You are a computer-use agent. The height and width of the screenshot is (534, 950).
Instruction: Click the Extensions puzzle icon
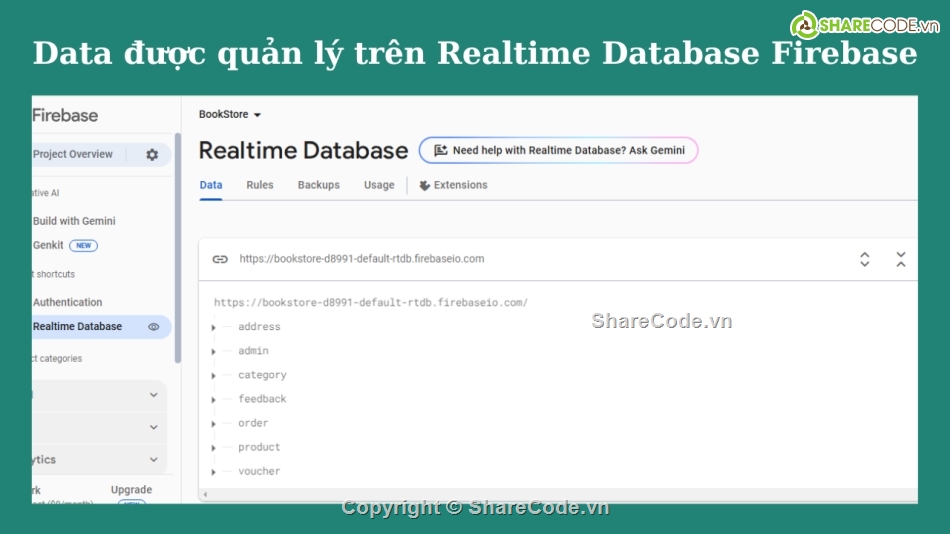(x=425, y=185)
